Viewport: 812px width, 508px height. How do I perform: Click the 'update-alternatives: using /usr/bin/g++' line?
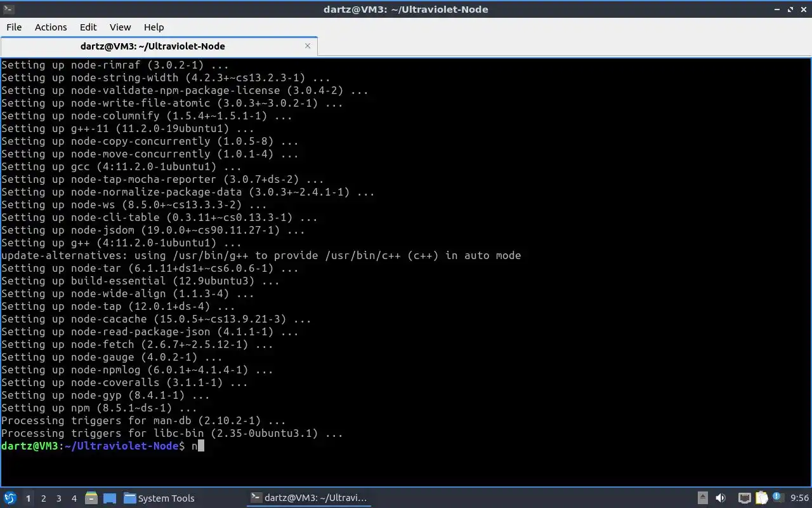(261, 255)
